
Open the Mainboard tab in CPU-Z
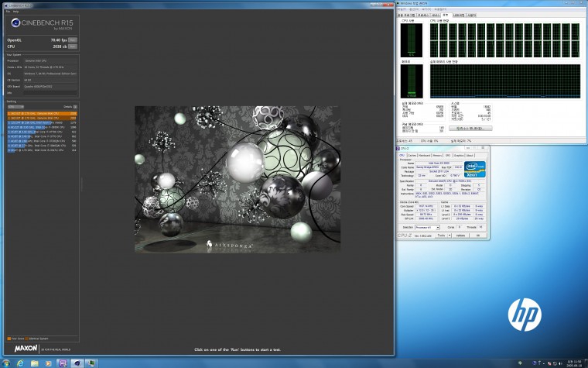pyautogui.click(x=425, y=156)
